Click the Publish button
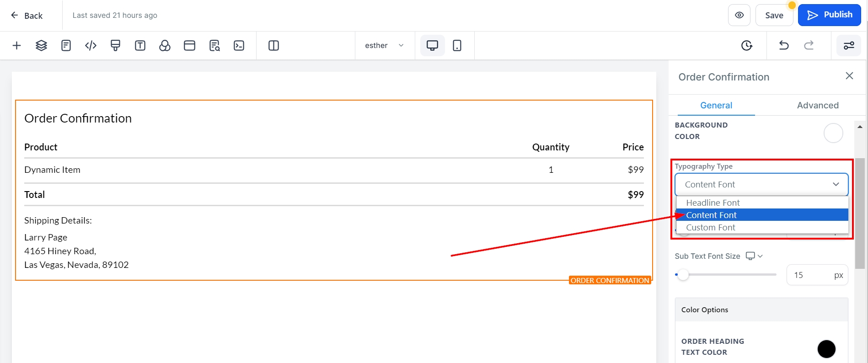Viewport: 868px width, 363px height. pyautogui.click(x=829, y=15)
